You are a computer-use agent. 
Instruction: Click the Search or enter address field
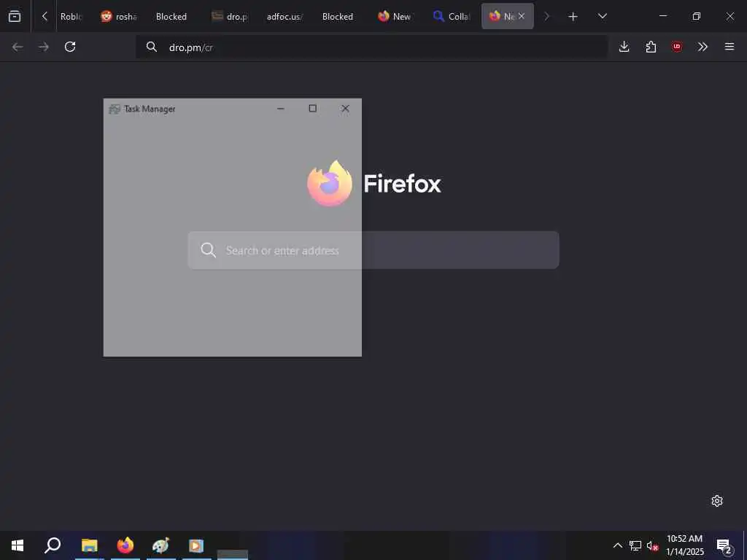coord(373,250)
